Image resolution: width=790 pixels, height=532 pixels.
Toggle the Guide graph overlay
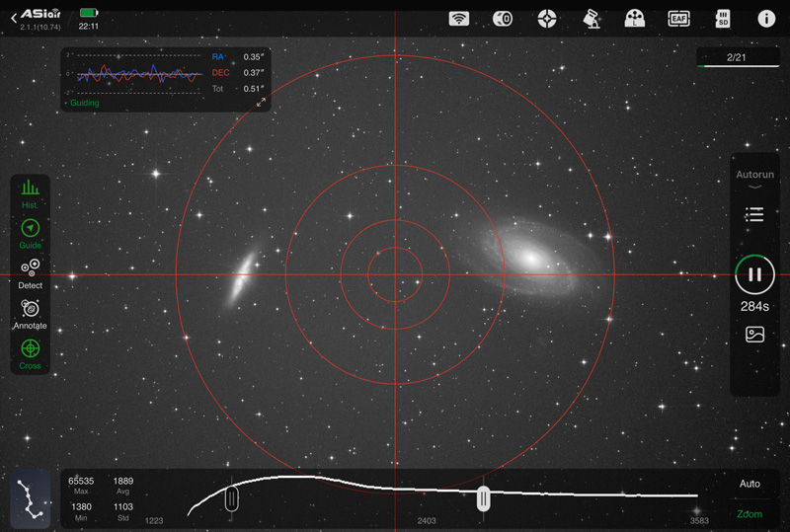click(31, 232)
